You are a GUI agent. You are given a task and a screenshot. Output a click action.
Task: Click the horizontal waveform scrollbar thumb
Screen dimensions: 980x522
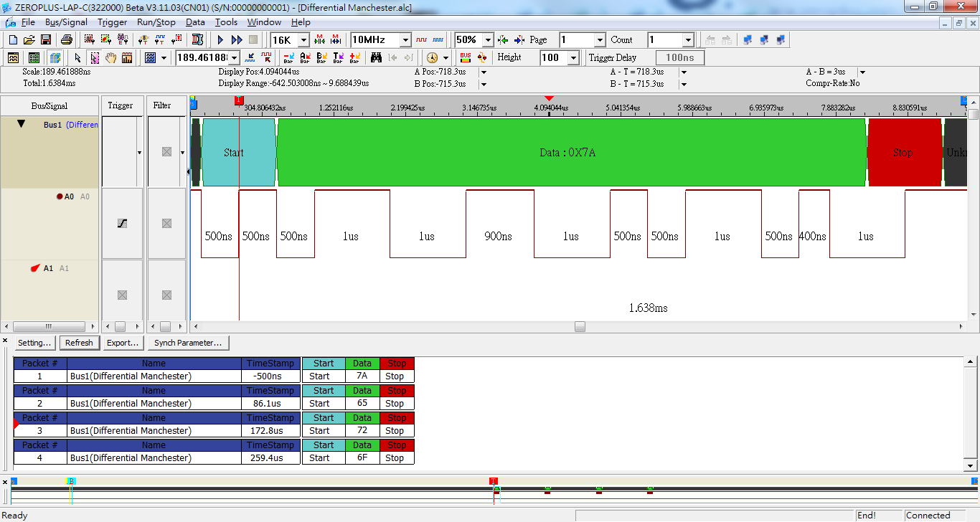[x=580, y=327]
